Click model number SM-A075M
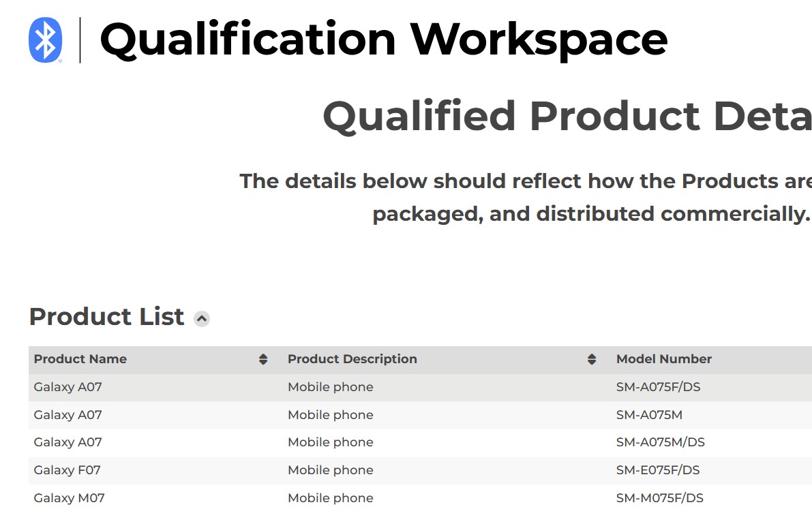Image resolution: width=812 pixels, height=524 pixels. click(x=649, y=415)
